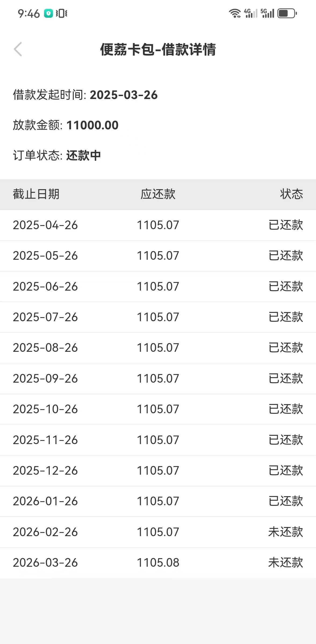
Task: Tap 已还款 status for 2025-07-26
Action: [286, 317]
